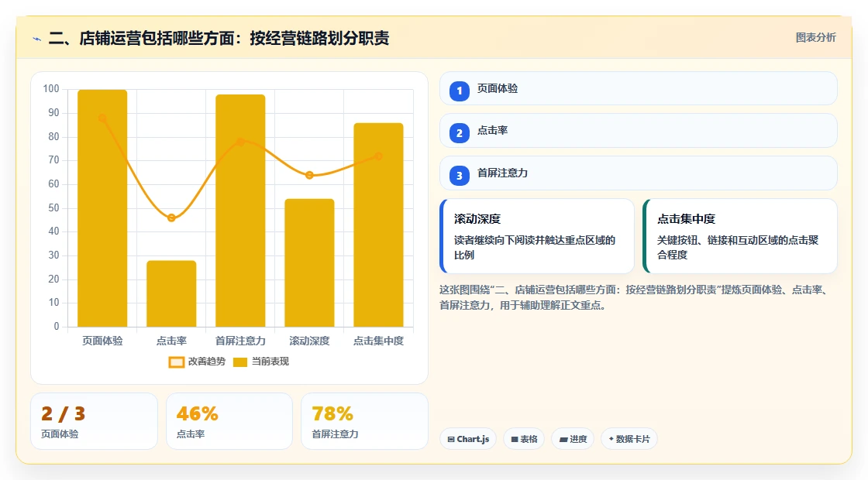This screenshot has height=480, width=868.
Task: Click the description paragraph starting 这张图围绕
Action: coord(635,297)
